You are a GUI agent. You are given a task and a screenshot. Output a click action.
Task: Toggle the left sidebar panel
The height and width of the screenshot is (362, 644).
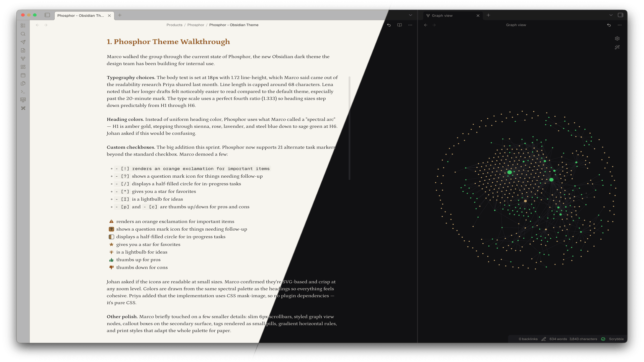47,15
